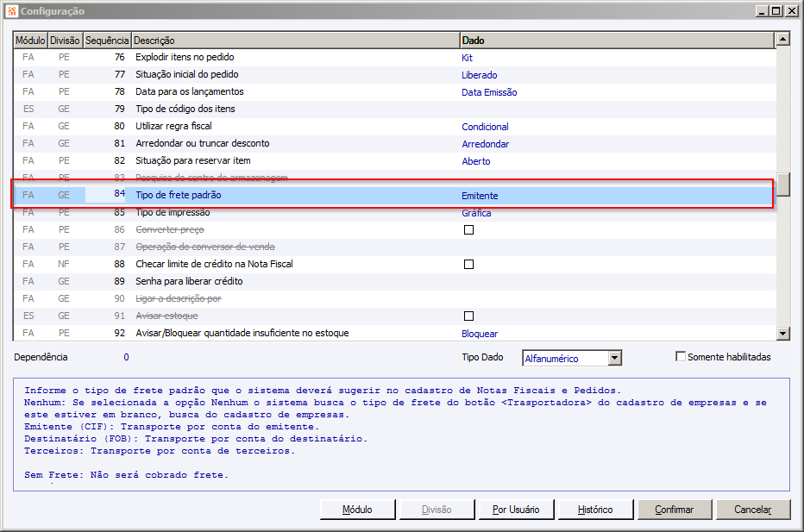This screenshot has height=532, width=804.
Task: Click sequence number 84 cell
Action: click(107, 194)
